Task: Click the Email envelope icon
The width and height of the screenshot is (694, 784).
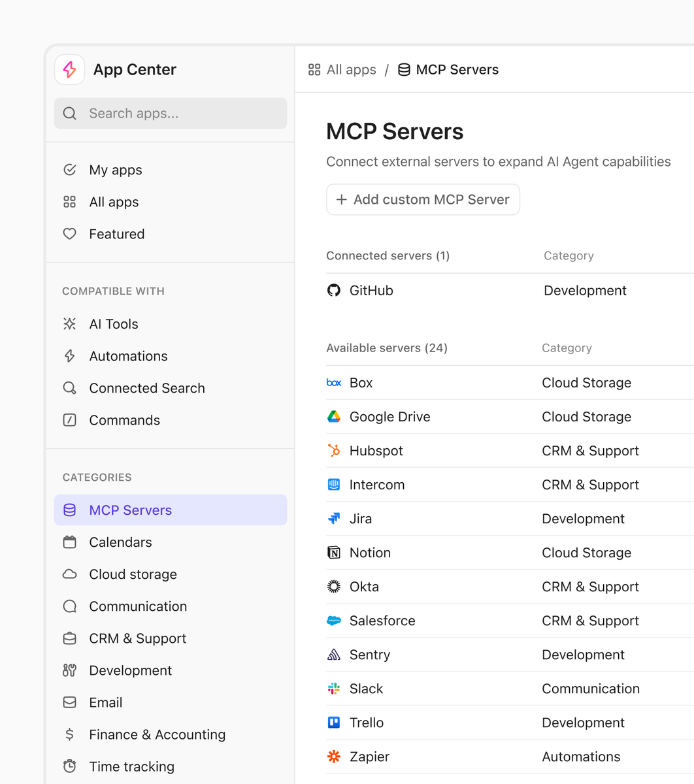Action: 70,702
